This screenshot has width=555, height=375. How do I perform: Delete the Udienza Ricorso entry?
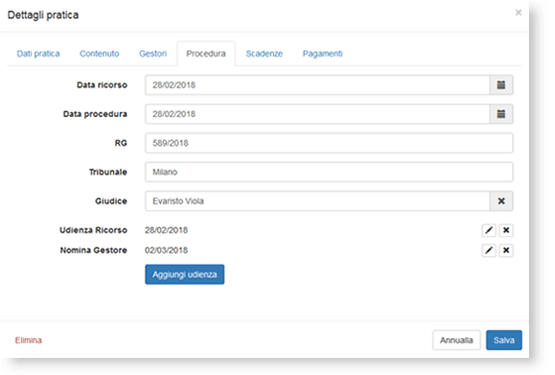pyautogui.click(x=506, y=230)
